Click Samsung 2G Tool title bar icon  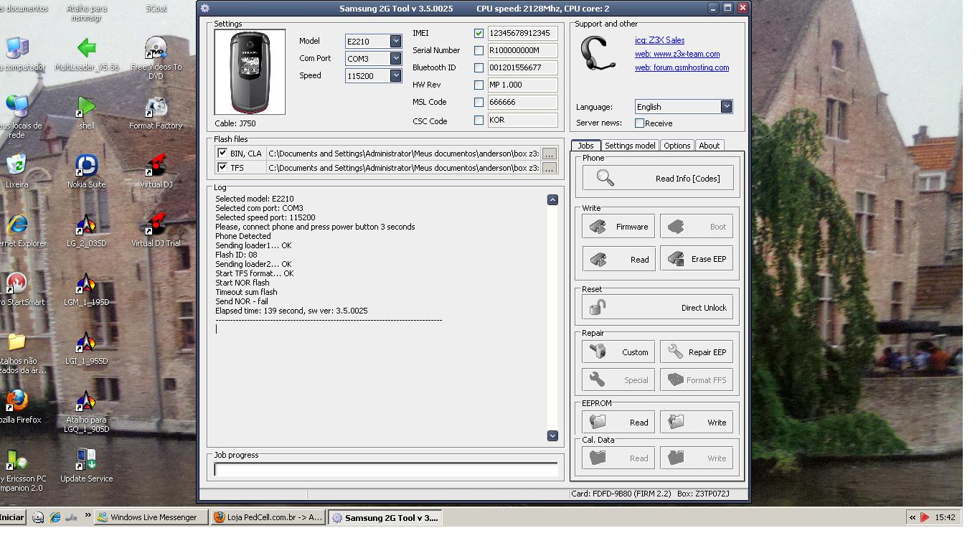coord(205,8)
